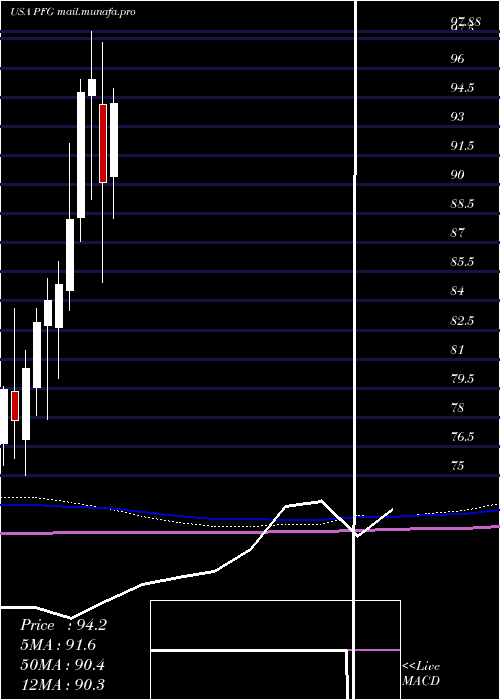Click the 76.5 price axis label

462,437
